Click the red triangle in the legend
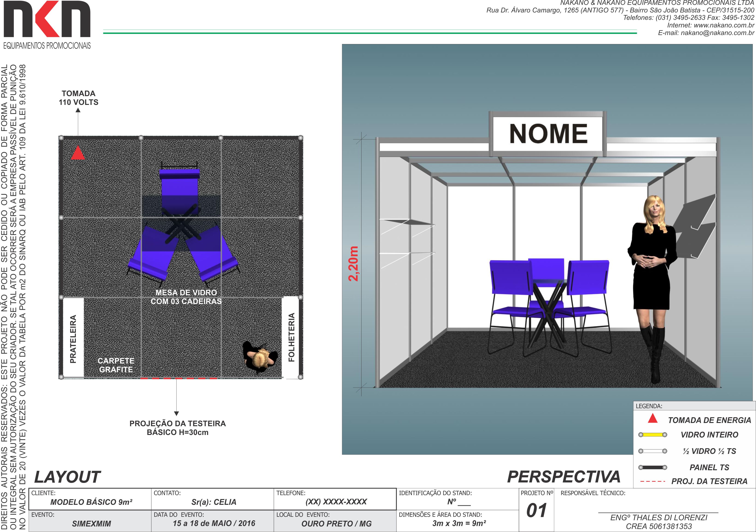Image resolution: width=756 pixels, height=532 pixels. pos(652,419)
